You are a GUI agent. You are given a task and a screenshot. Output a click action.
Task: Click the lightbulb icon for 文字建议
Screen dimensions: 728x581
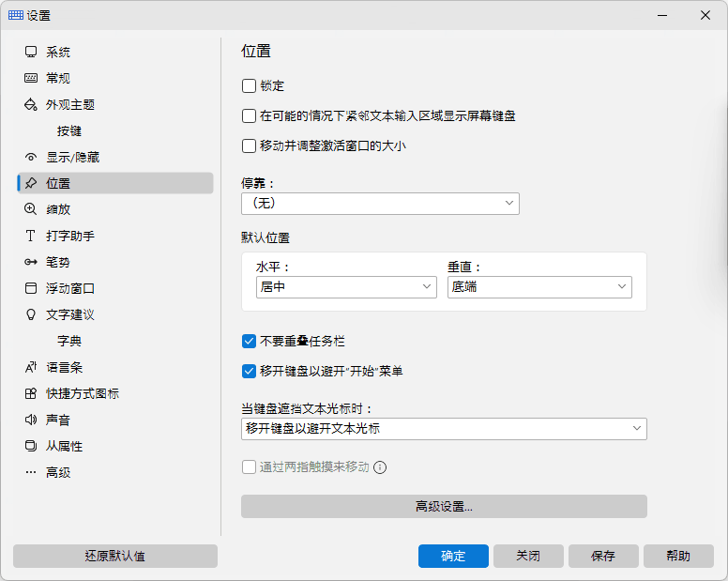click(x=31, y=314)
